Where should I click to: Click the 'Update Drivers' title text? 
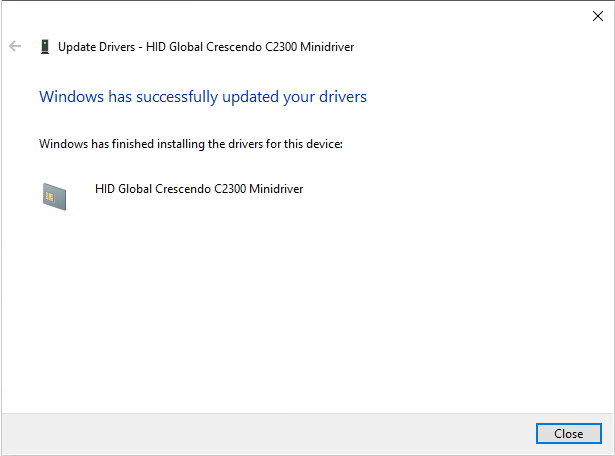96,47
